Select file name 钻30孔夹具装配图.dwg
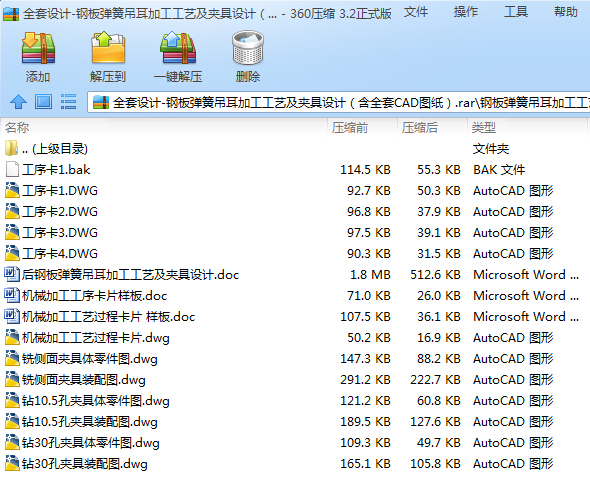The width and height of the screenshot is (590, 482). pyautogui.click(x=85, y=464)
